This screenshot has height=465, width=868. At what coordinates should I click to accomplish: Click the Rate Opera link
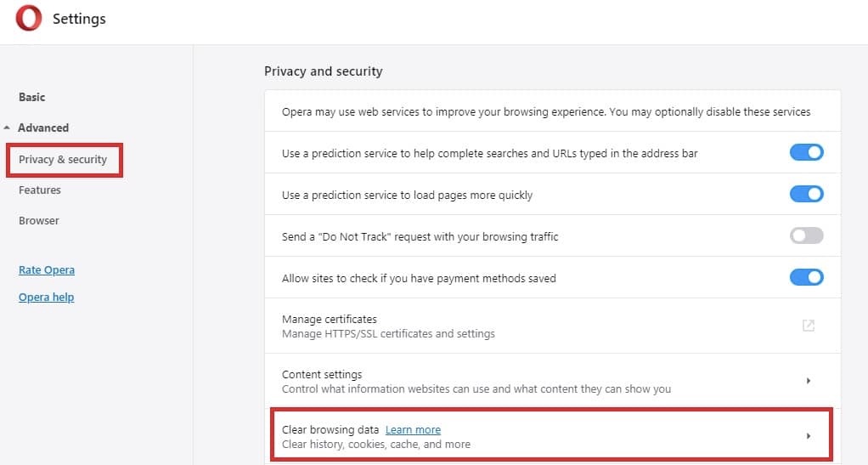(x=47, y=269)
